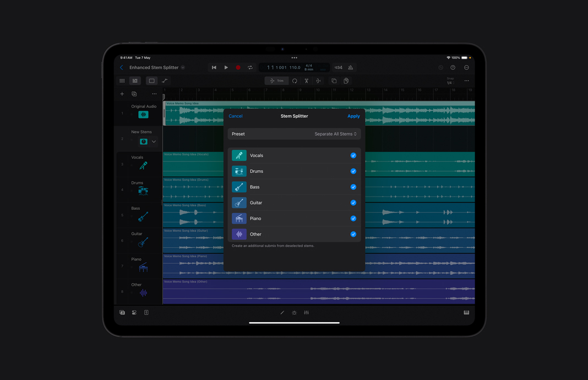This screenshot has width=588, height=380.
Task: Select the Guitar track icon
Action: 143,241
